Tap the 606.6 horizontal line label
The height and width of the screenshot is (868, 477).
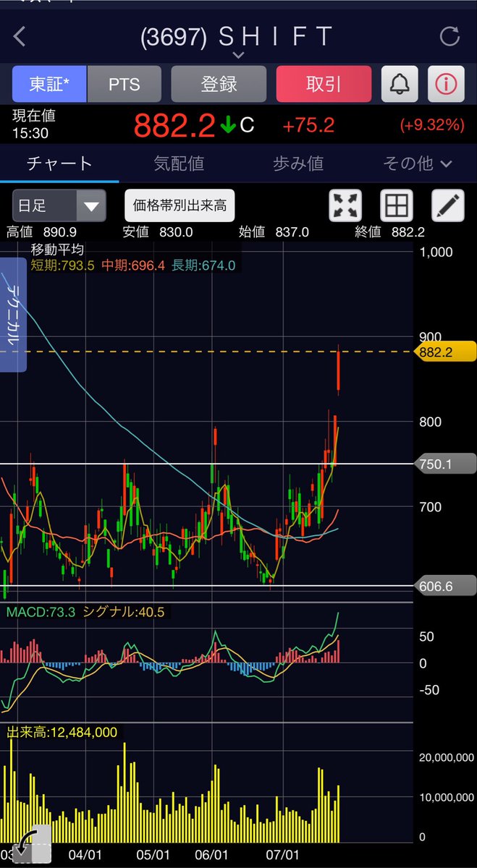[444, 586]
